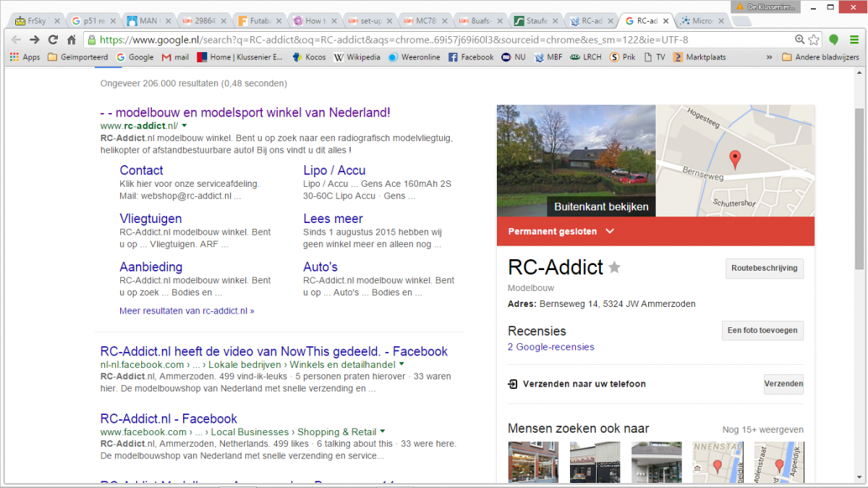
Task: Bookmark this page with the star icon
Action: [x=814, y=40]
